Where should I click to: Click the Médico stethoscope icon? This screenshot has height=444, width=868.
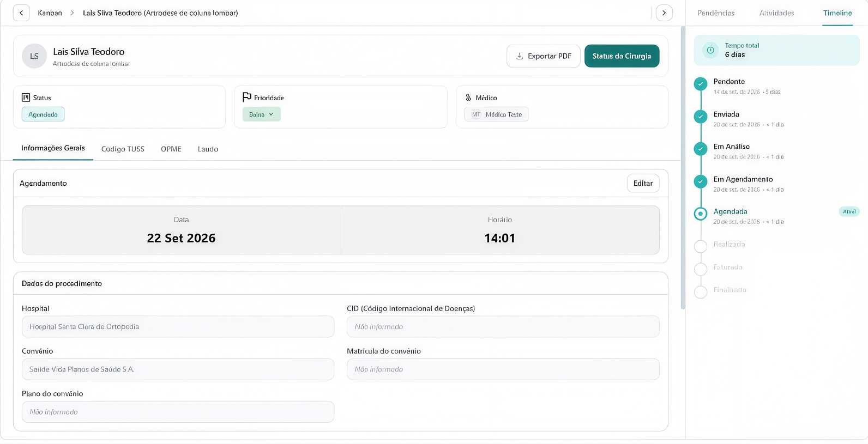[468, 98]
